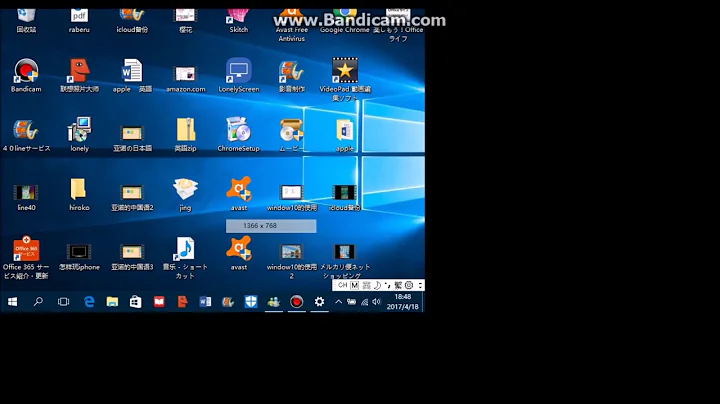Open the network tray icon

(364, 302)
